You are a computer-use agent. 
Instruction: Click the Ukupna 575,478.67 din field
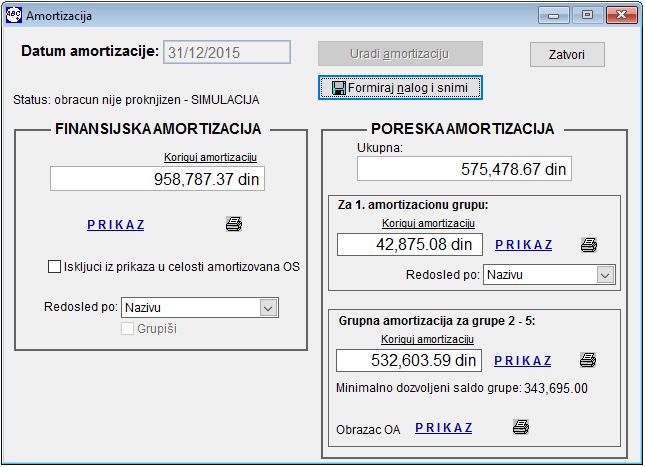[464, 169]
